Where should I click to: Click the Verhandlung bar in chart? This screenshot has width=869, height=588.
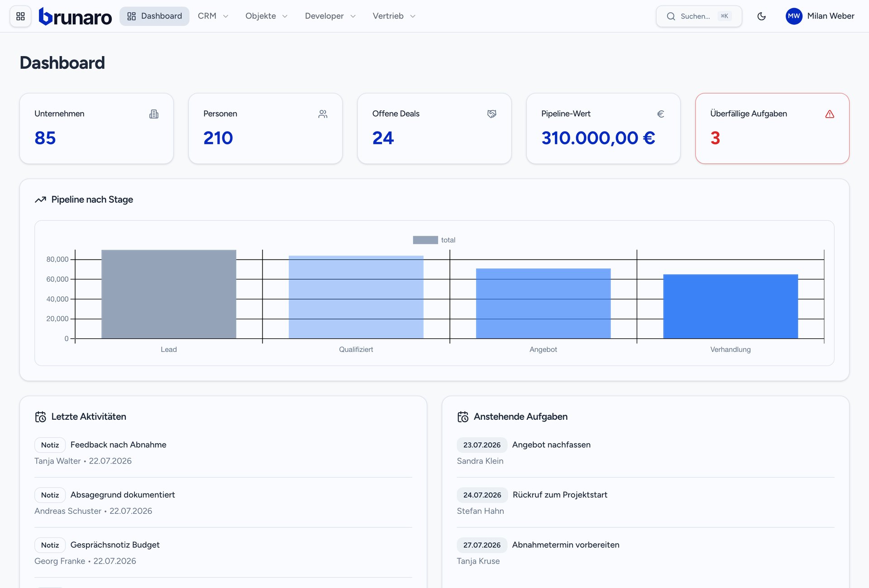(x=731, y=306)
